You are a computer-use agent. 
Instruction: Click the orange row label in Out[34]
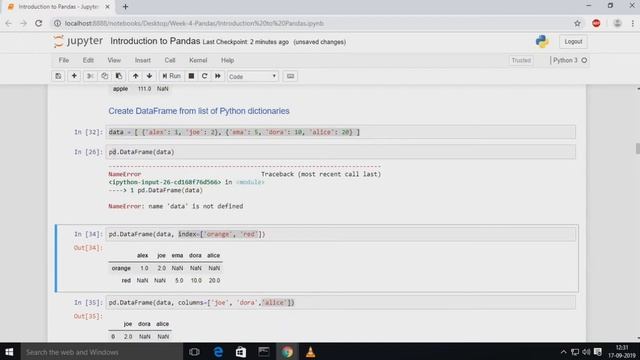tap(121, 268)
